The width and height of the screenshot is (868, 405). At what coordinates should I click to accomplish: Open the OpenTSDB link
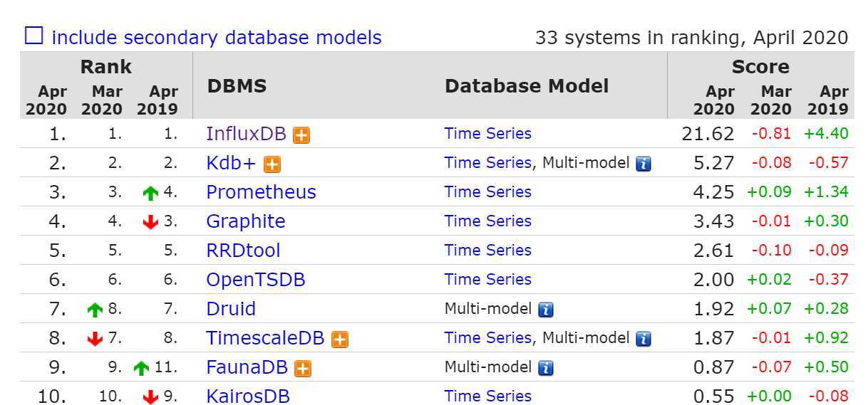[256, 280]
